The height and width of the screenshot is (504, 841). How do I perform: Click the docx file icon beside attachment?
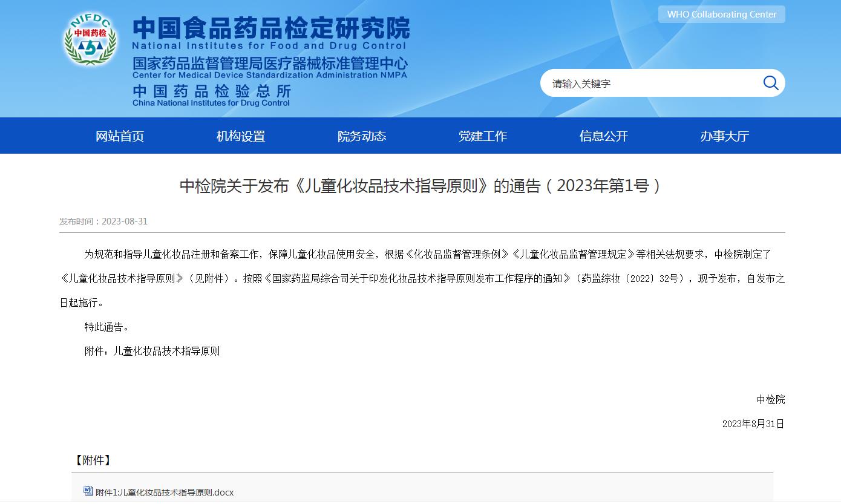coord(88,491)
